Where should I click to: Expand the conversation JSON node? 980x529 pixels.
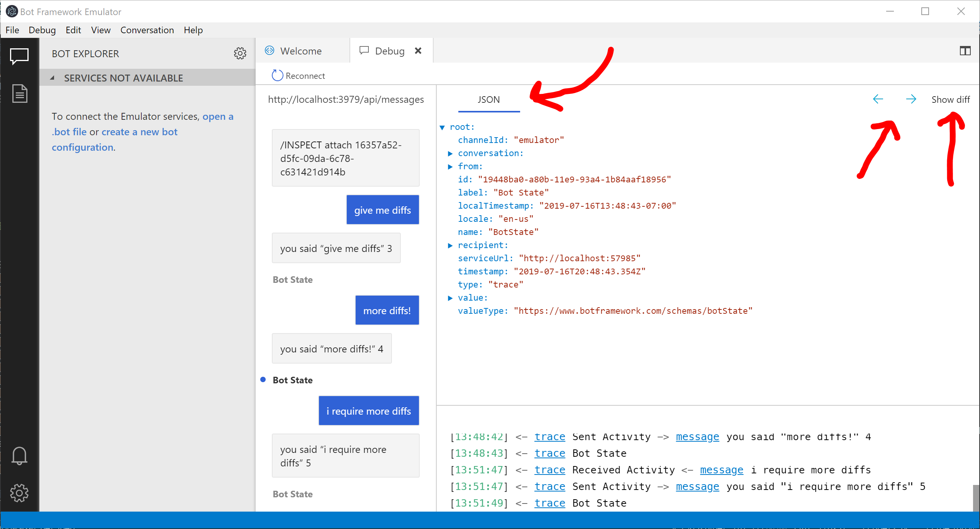(x=450, y=153)
